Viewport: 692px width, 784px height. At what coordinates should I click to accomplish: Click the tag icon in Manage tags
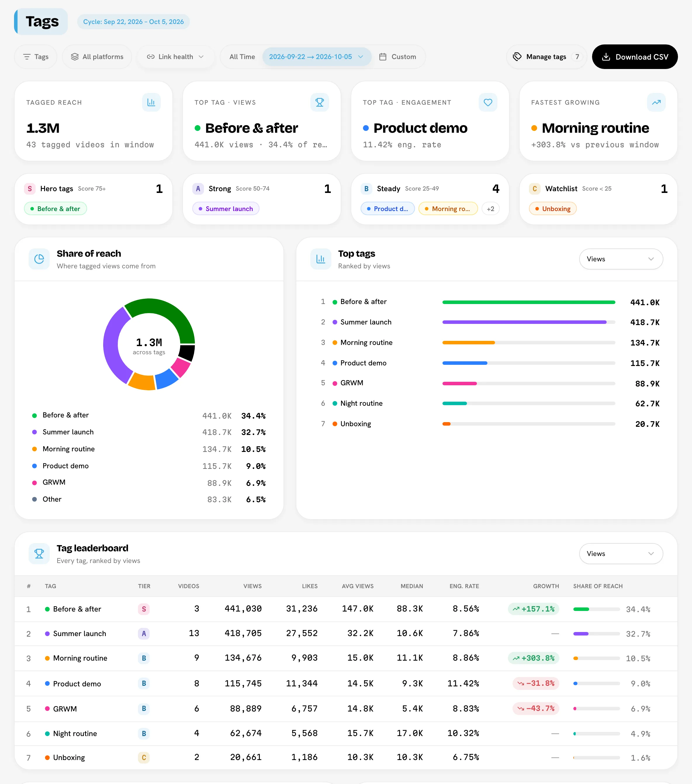[x=517, y=57]
